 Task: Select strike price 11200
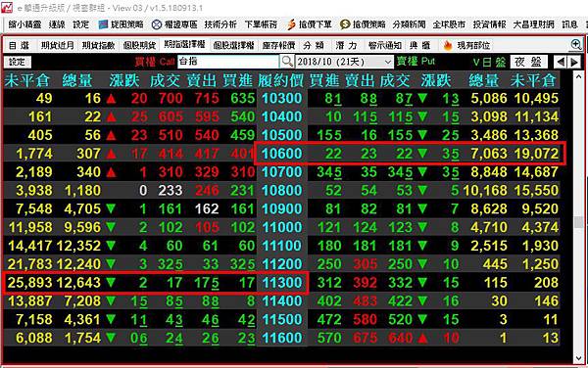[282, 264]
